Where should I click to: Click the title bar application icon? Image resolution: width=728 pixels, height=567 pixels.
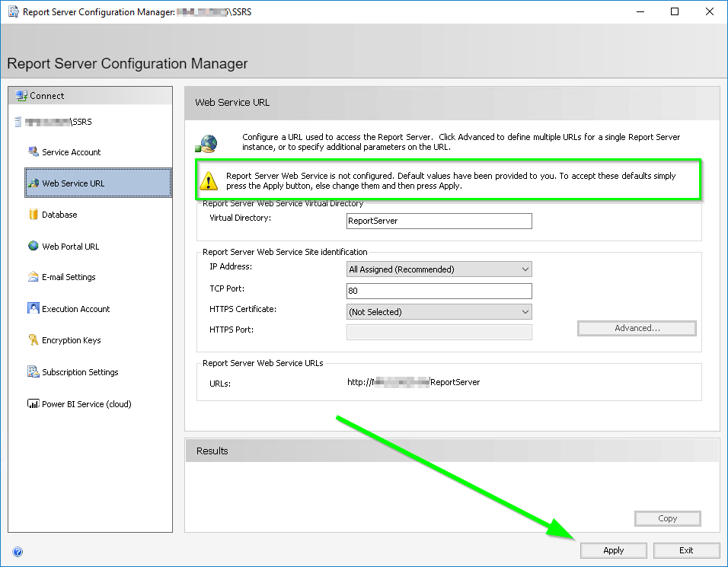click(14, 11)
